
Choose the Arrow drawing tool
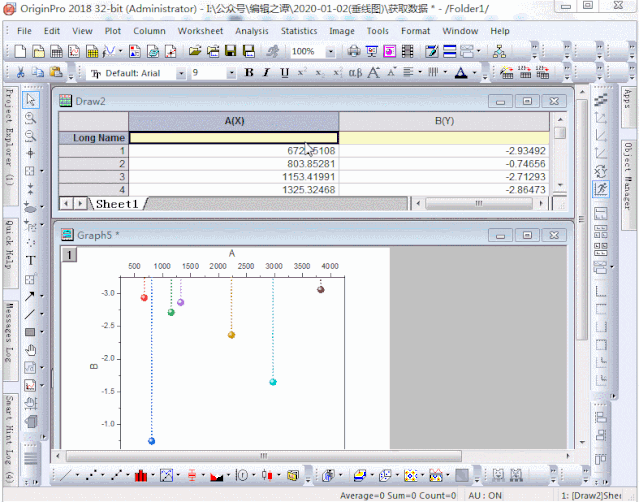(31, 296)
